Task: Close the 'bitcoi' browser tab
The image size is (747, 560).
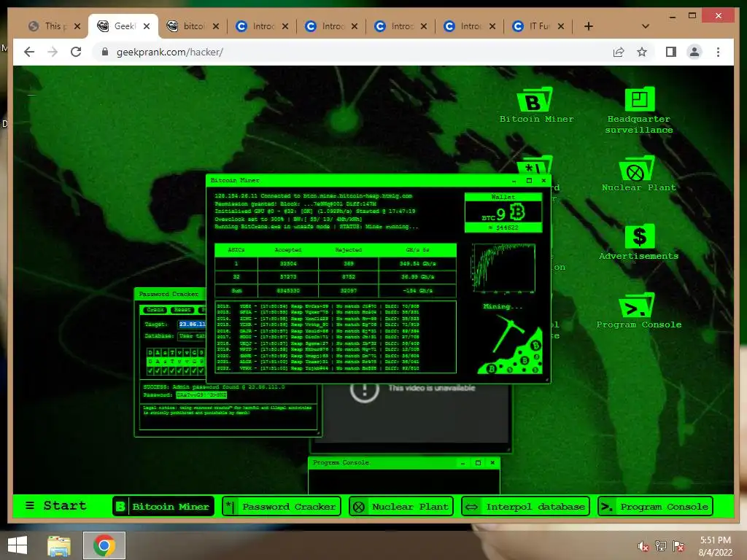Action: (216, 26)
